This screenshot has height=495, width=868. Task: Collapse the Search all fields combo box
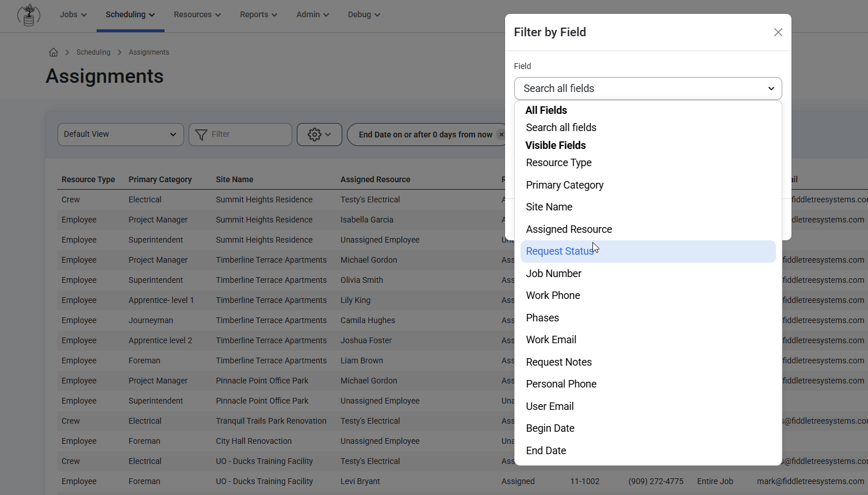point(648,89)
